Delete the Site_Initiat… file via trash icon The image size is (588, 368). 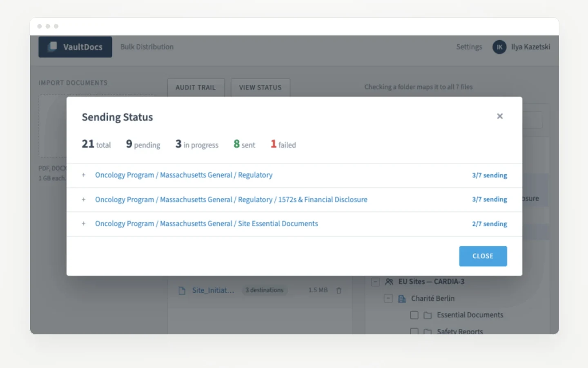[x=339, y=291]
